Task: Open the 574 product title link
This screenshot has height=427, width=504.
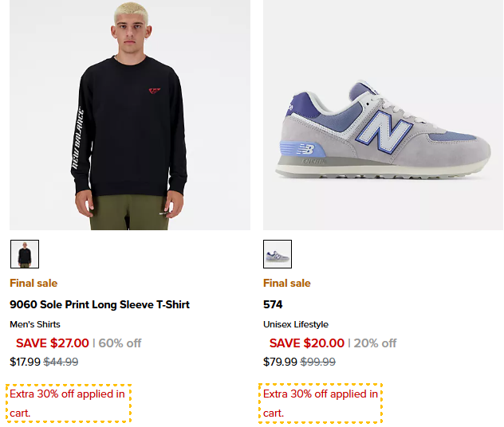Action: point(273,304)
